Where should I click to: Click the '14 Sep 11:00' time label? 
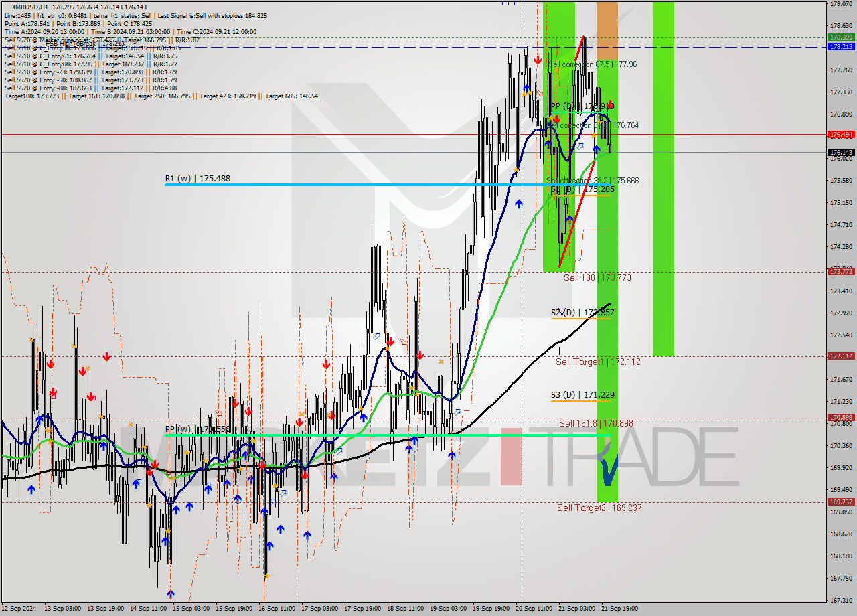(x=149, y=609)
